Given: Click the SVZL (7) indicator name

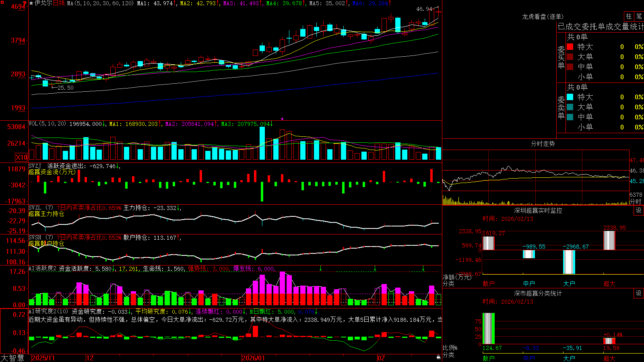Looking at the screenshot, I should (41, 208).
